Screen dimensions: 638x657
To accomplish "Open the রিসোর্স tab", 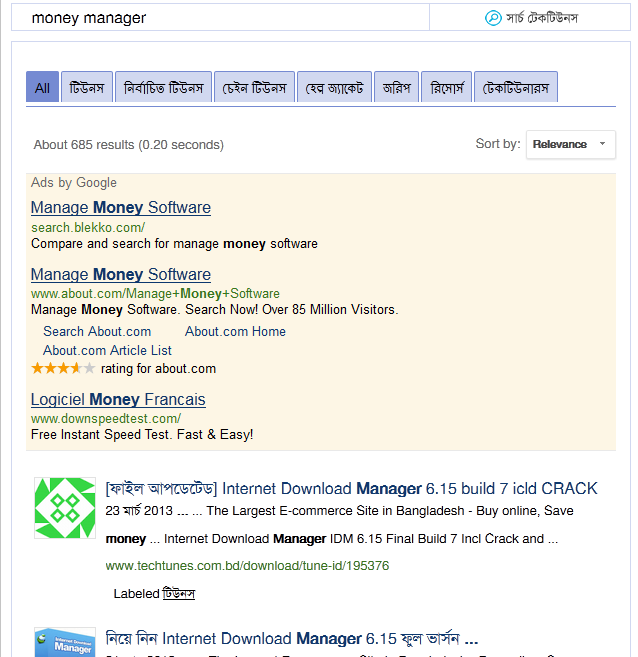I will (447, 87).
